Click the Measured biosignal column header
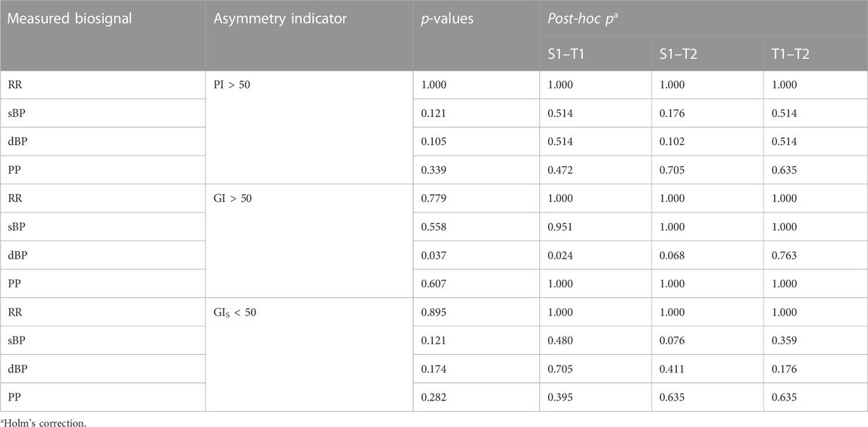The width and height of the screenshot is (868, 427). tap(102, 36)
